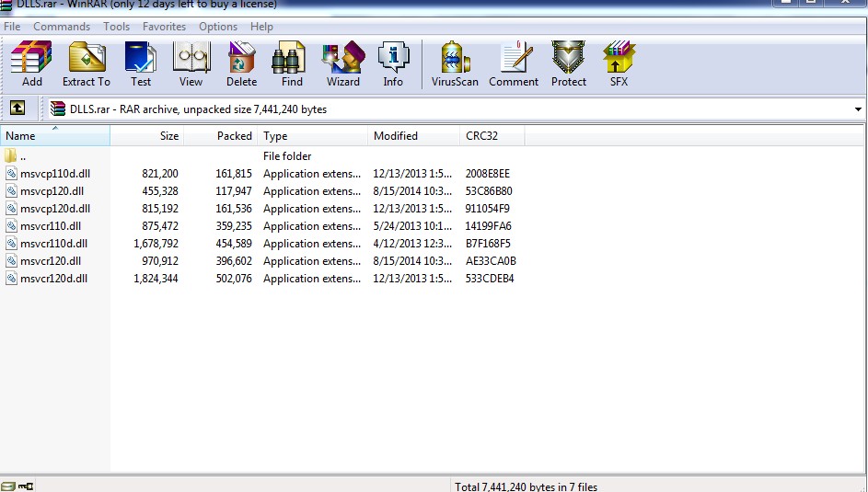Click the msvcr110.dll file icon
The height and width of the screenshot is (492, 868).
11,226
